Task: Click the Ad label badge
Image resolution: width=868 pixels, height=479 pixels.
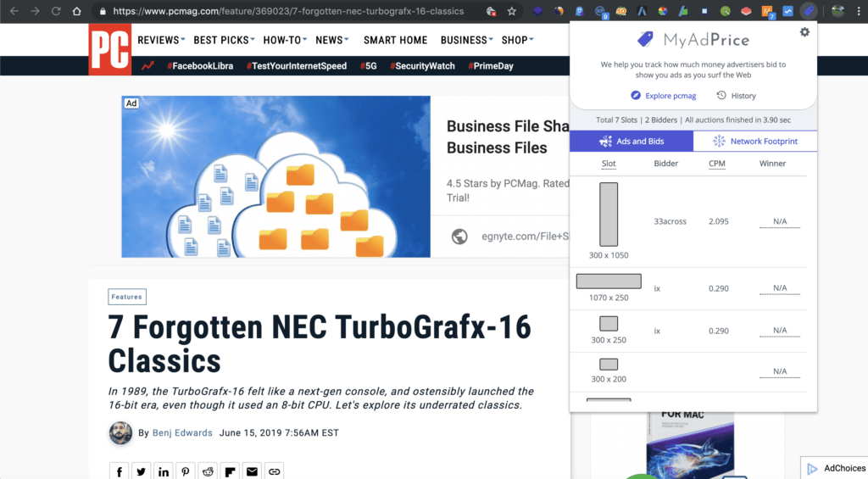Action: coord(131,103)
